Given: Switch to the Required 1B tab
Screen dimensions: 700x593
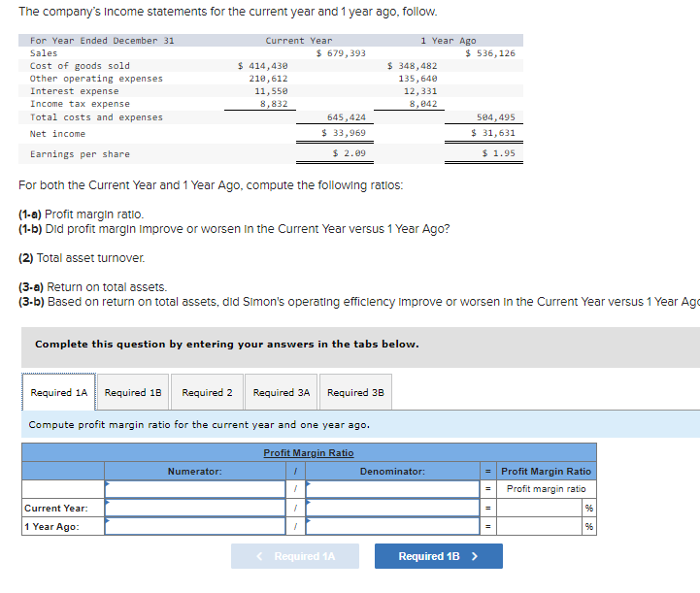Looking at the screenshot, I should tap(133, 392).
